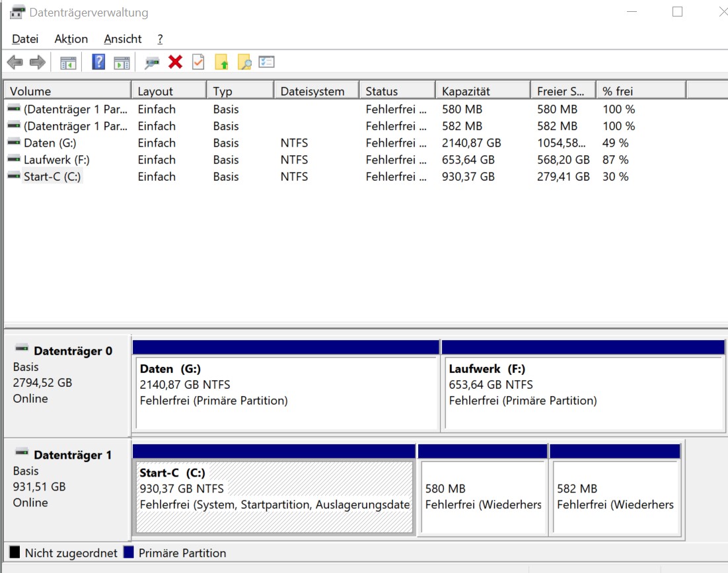Click the 930,37 GB capacity cell
The width and height of the screenshot is (728, 573).
468,177
